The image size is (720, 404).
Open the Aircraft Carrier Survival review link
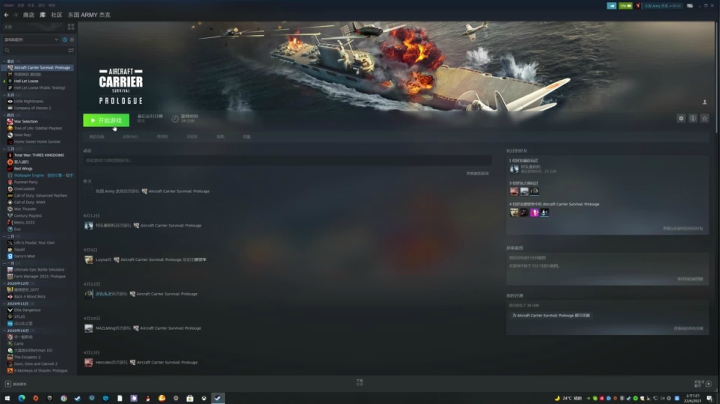[x=551, y=315]
